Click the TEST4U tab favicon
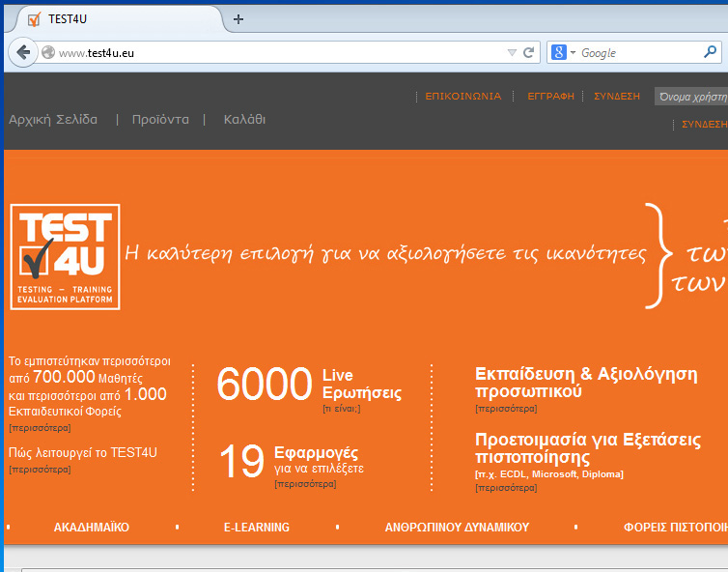Image resolution: width=728 pixels, height=572 pixels. point(34,19)
